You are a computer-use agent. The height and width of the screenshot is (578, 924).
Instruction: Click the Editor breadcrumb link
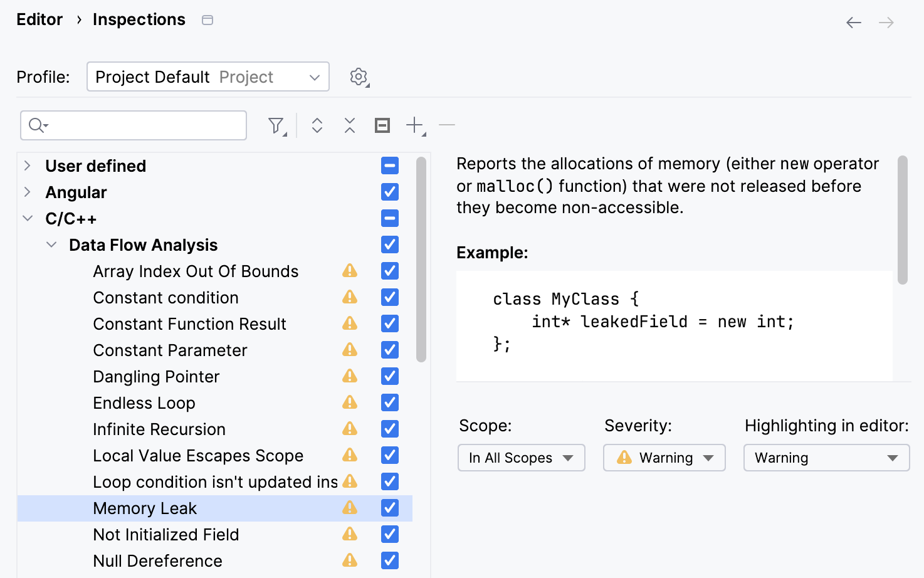pyautogui.click(x=39, y=19)
